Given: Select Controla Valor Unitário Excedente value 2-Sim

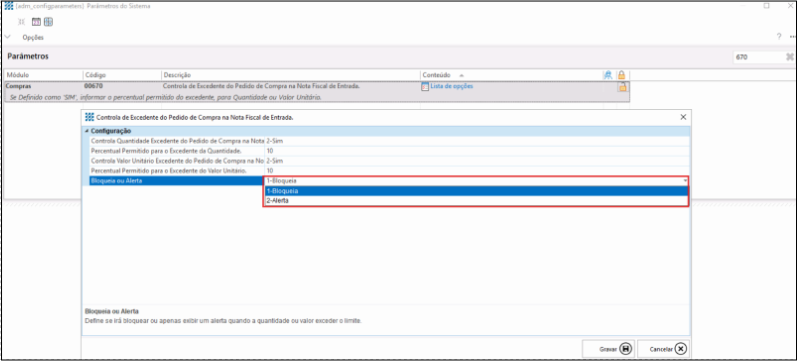Looking at the screenshot, I should [477, 161].
